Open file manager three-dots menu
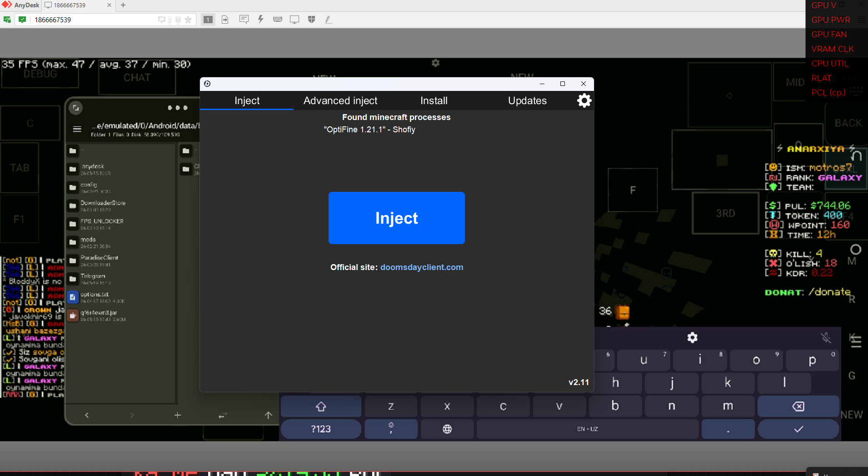 178,108
